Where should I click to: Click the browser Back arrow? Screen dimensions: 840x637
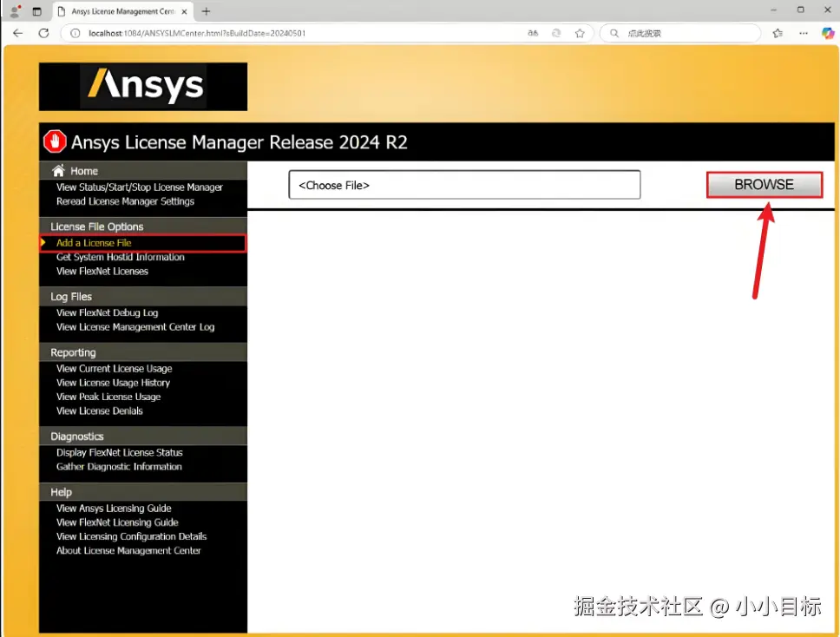click(x=17, y=33)
